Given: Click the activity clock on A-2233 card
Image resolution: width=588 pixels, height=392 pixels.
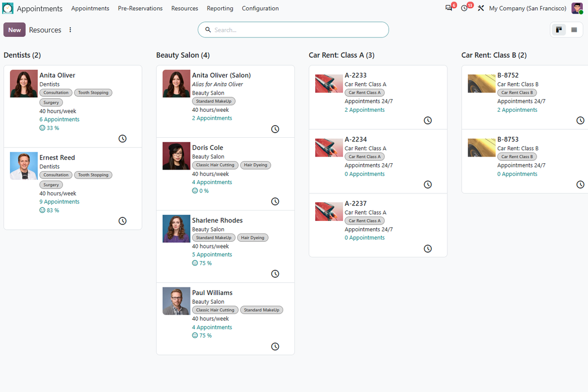Looking at the screenshot, I should (428, 120).
